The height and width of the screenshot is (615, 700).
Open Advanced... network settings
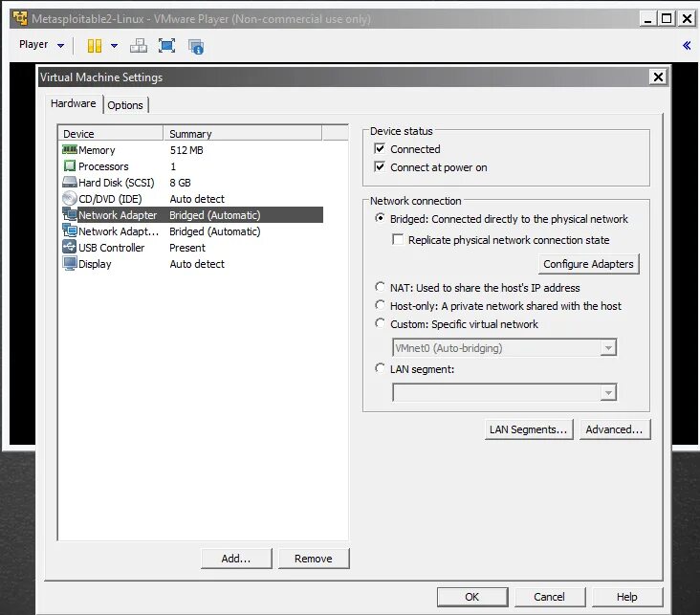point(614,429)
